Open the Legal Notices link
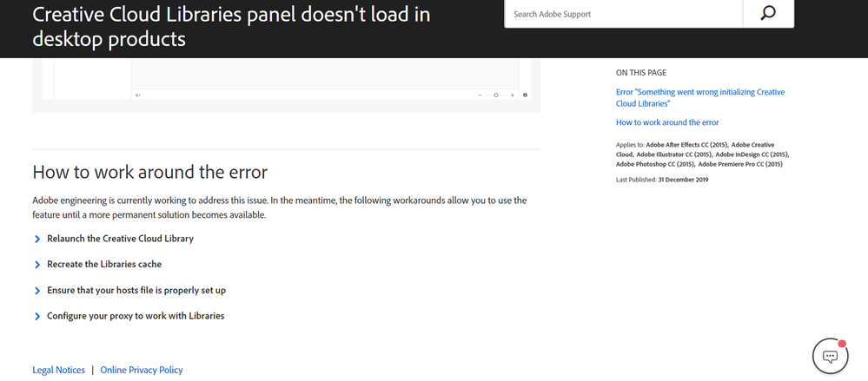 click(58, 370)
